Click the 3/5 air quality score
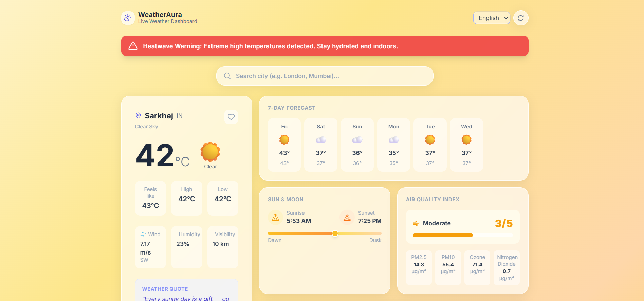644x301 pixels. (504, 223)
